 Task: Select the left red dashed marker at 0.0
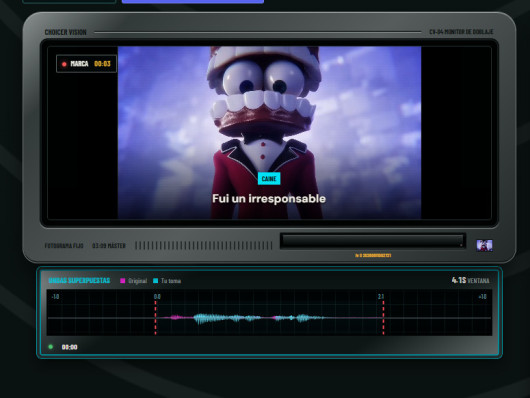tap(155, 316)
